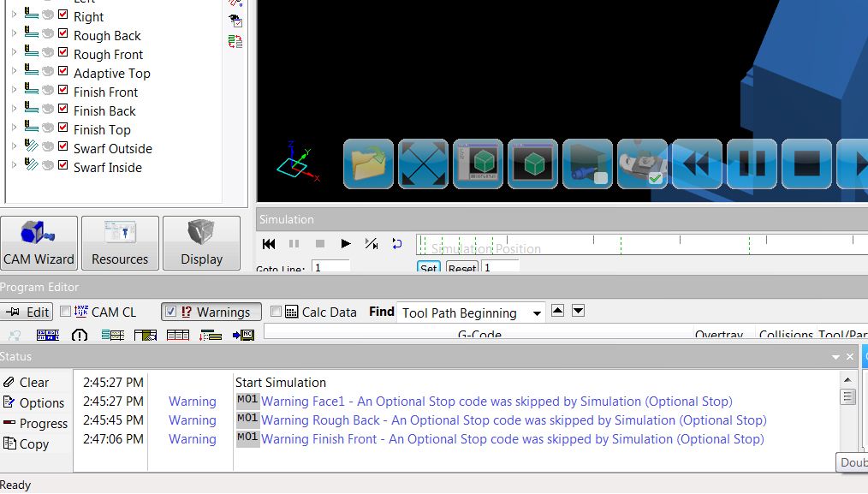Toggle visibility of Swarf Inside operation
Viewport: 868px width, 494px height.
48,165
